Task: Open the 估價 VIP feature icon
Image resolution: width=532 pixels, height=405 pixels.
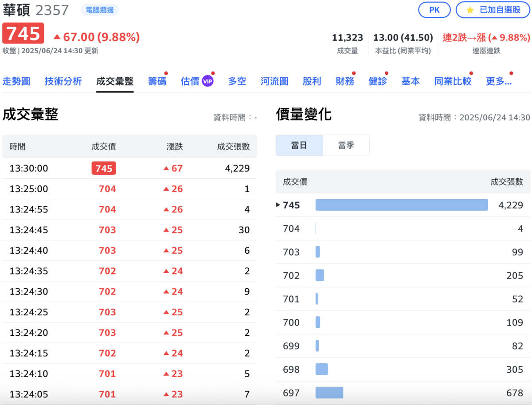Action: (207, 81)
